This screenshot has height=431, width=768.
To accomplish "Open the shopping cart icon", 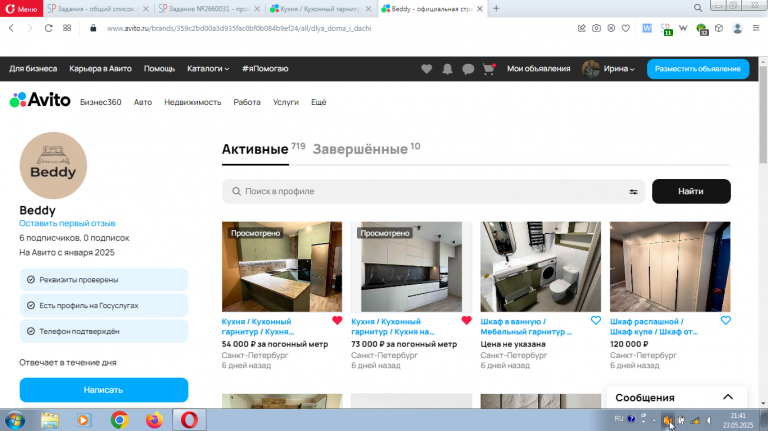I will pos(488,69).
